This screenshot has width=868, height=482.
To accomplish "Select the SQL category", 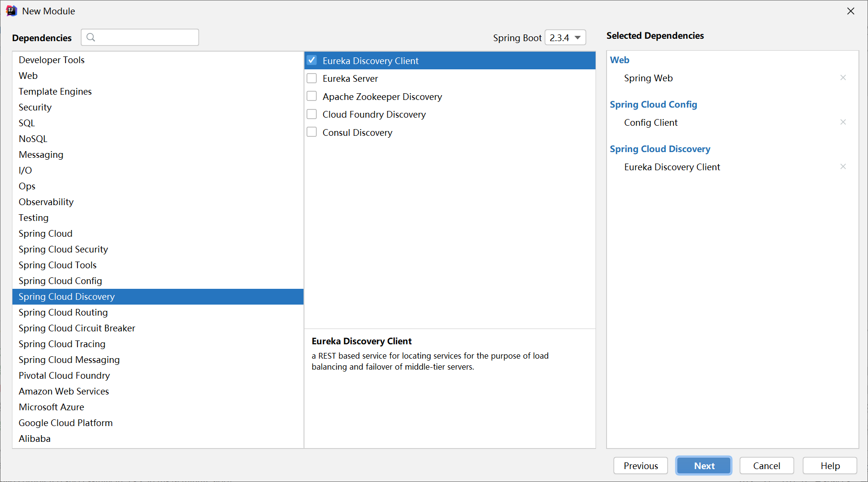I will click(158, 123).
